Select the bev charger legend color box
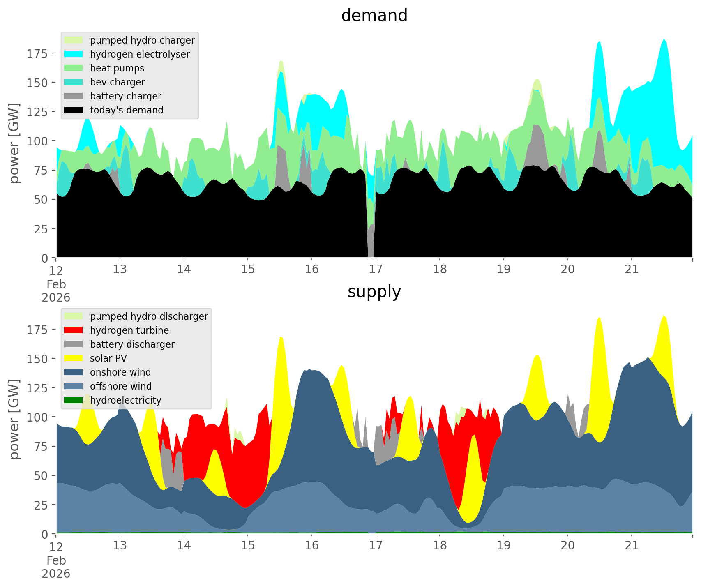The image size is (701, 588). pyautogui.click(x=74, y=82)
